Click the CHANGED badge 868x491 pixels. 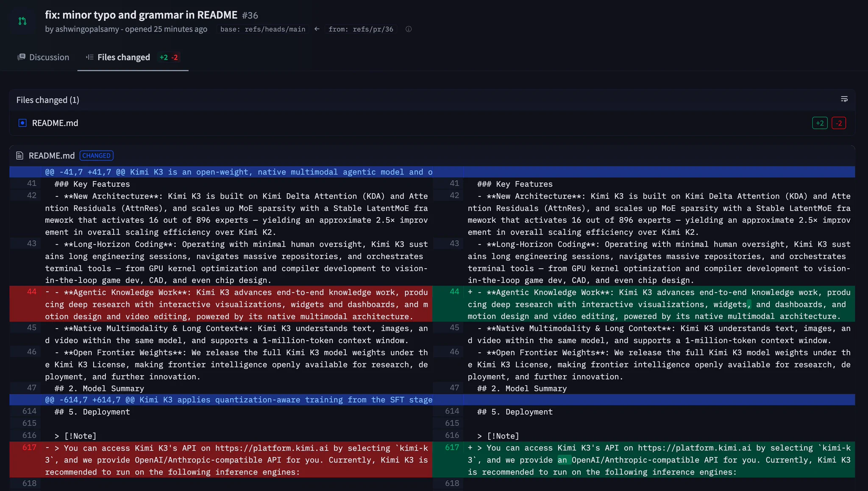pyautogui.click(x=96, y=155)
